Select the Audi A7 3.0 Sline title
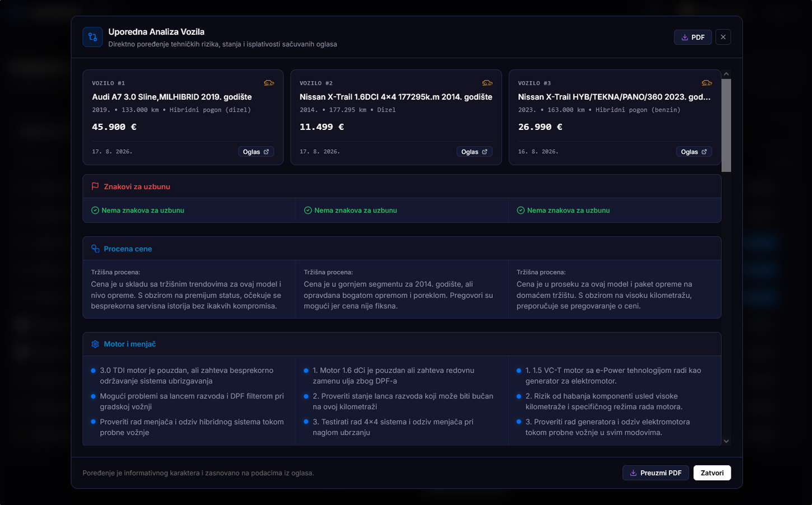 [x=172, y=97]
